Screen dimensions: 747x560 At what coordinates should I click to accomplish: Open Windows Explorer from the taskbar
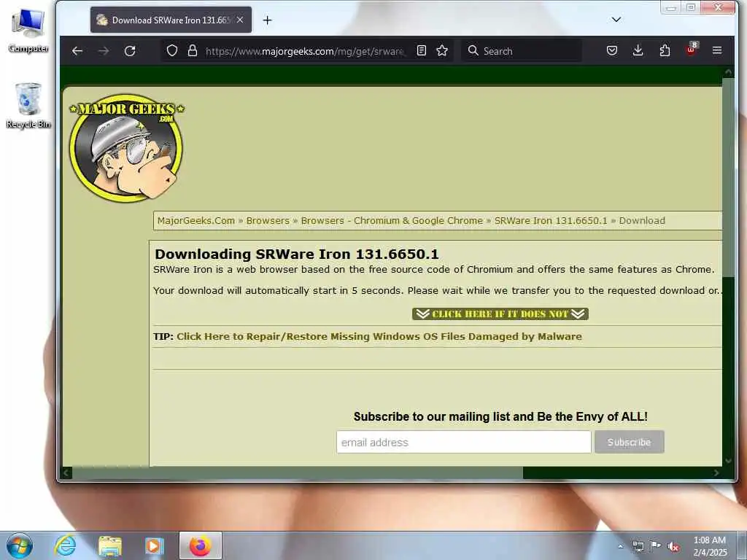(x=110, y=545)
